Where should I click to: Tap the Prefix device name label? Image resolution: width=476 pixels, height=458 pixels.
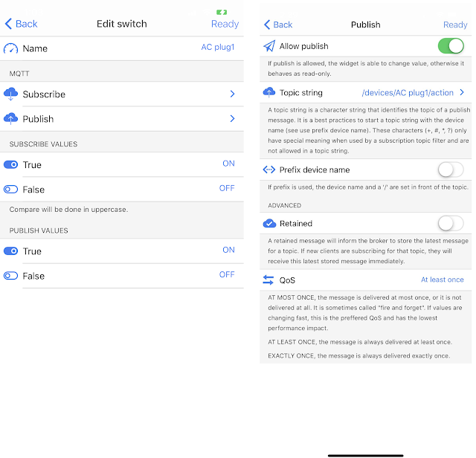point(315,170)
